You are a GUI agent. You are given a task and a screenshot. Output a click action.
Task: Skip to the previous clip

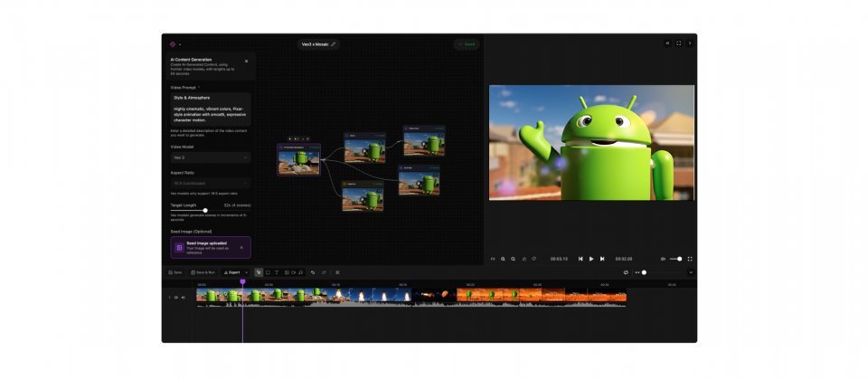580,259
